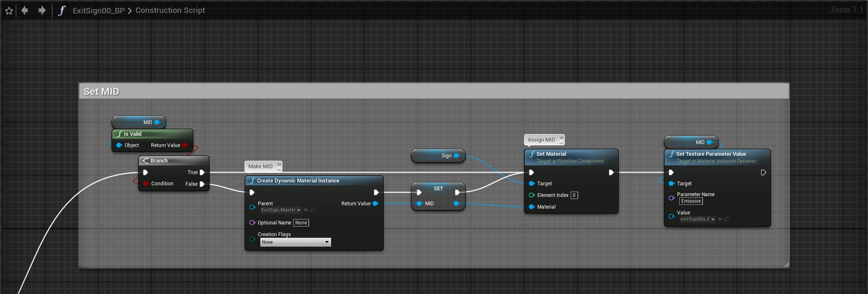Click Set Material exec input pin

tap(532, 172)
